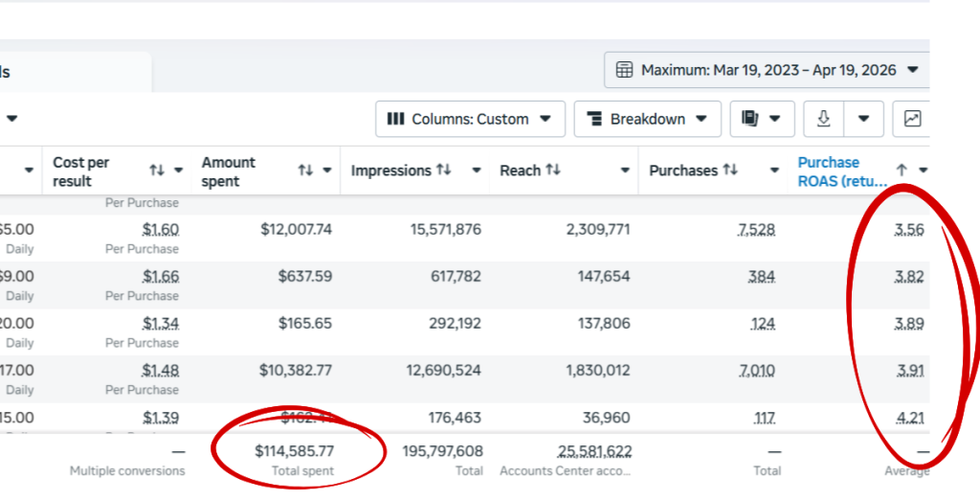980x501 pixels.
Task: Open Reach column options caret
Action: coord(625,171)
